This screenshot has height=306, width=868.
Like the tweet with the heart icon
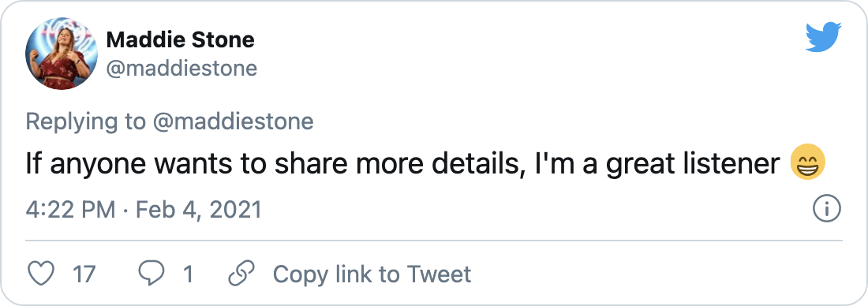point(40,274)
